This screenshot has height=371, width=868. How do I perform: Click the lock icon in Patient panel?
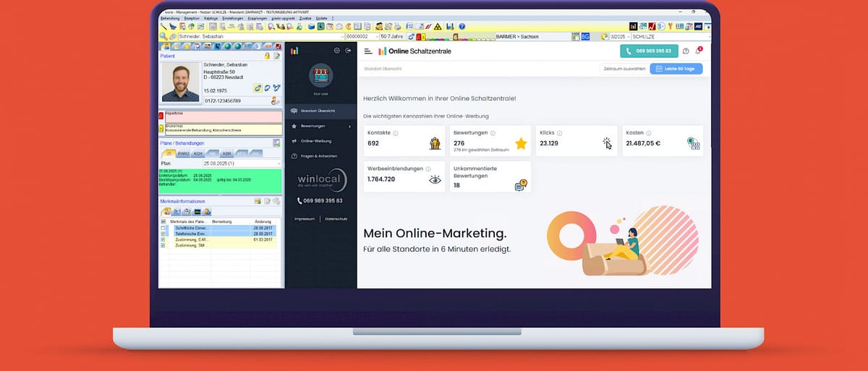click(267, 56)
